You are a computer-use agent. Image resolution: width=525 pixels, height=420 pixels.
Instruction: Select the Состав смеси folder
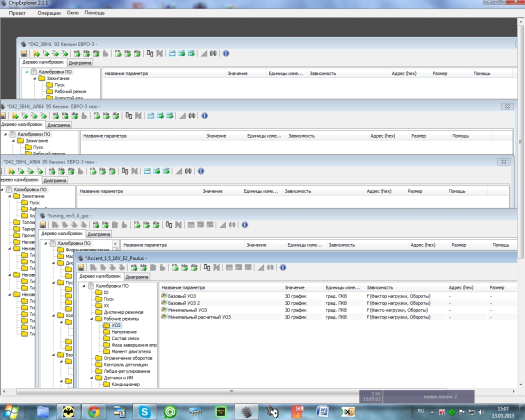125,338
